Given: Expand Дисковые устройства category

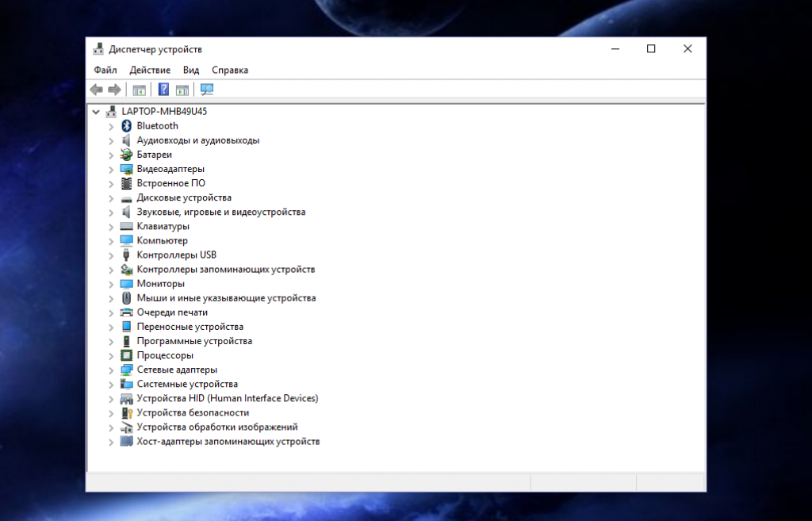Looking at the screenshot, I should (x=111, y=197).
